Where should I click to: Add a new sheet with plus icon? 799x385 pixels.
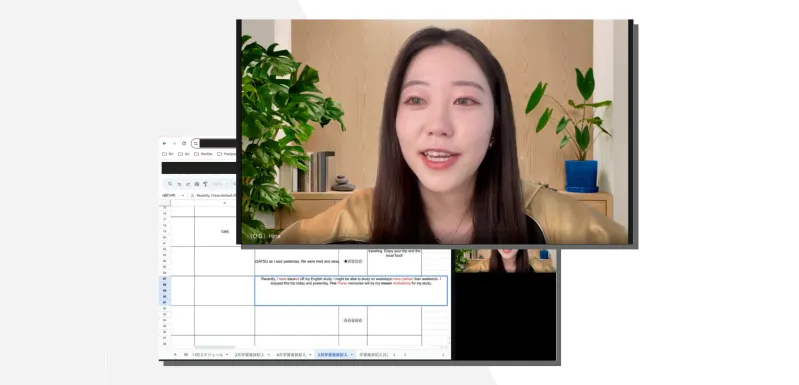click(175, 354)
